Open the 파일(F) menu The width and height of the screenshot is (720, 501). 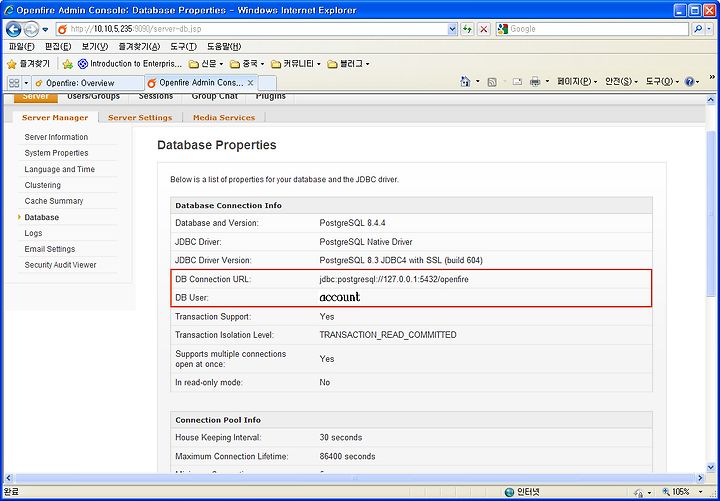(22, 46)
